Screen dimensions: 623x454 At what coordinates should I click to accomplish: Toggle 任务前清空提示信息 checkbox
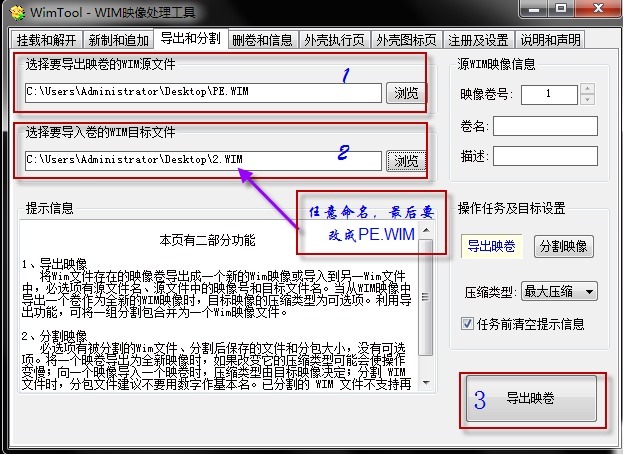tap(467, 324)
